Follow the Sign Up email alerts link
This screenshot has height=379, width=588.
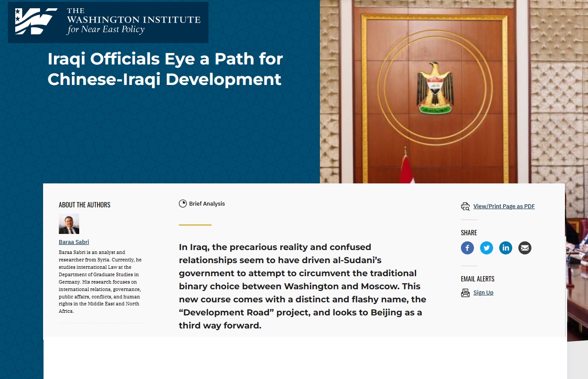[x=483, y=293]
